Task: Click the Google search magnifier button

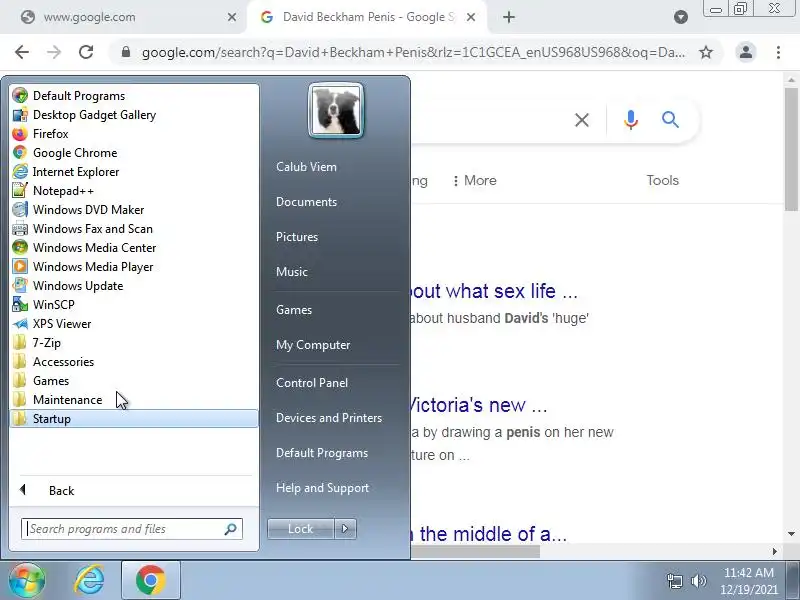Action: [x=670, y=120]
